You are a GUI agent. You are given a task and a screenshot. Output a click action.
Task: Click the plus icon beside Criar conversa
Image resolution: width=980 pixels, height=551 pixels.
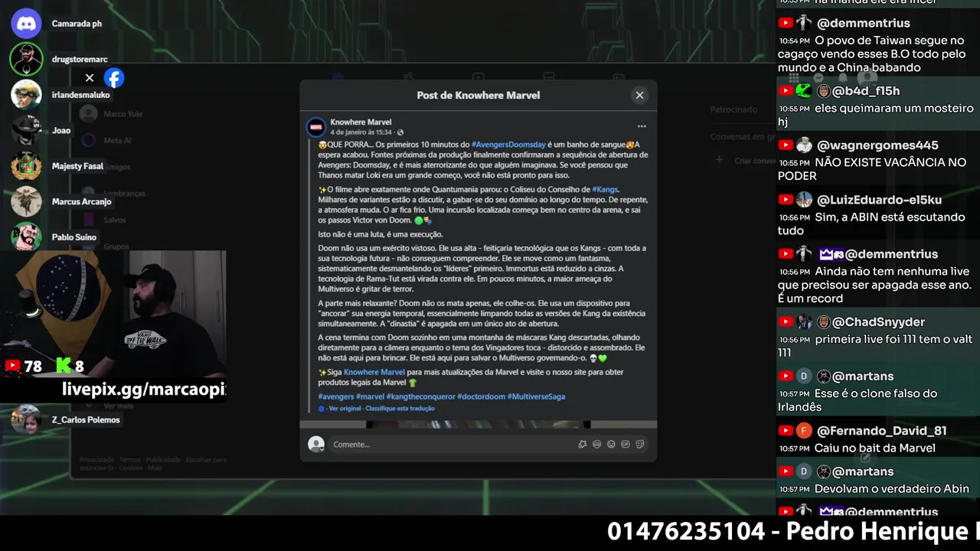[x=719, y=160]
